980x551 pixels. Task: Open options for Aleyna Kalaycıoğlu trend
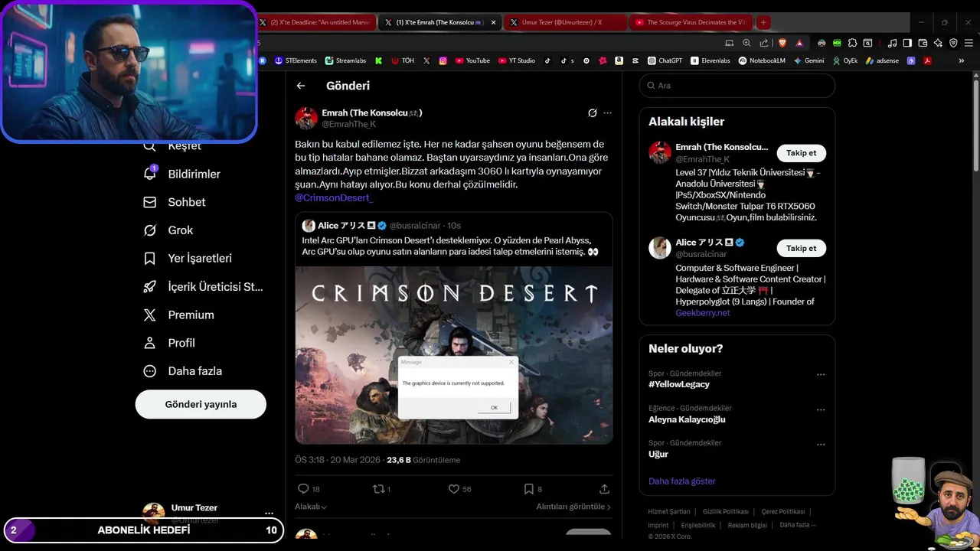click(x=821, y=409)
